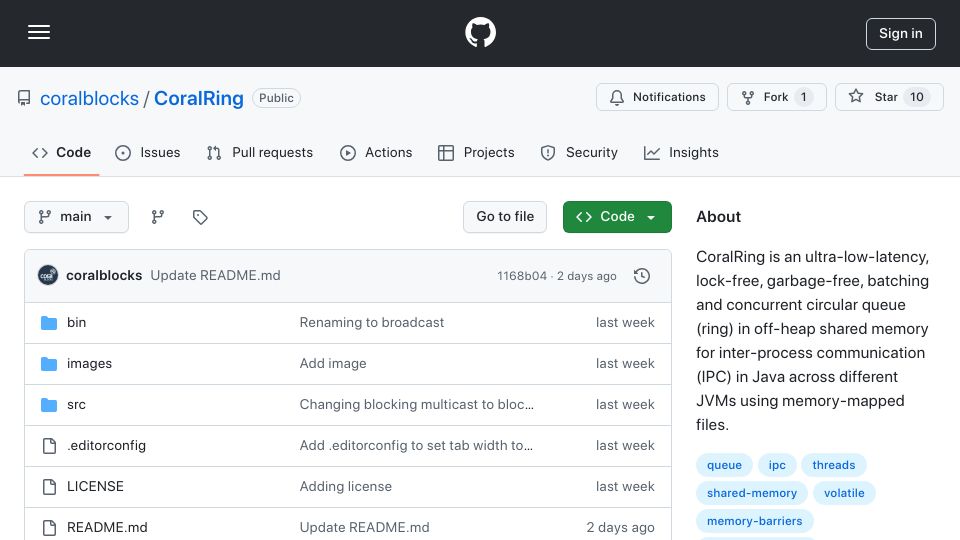Click the images folder icon

[49, 364]
